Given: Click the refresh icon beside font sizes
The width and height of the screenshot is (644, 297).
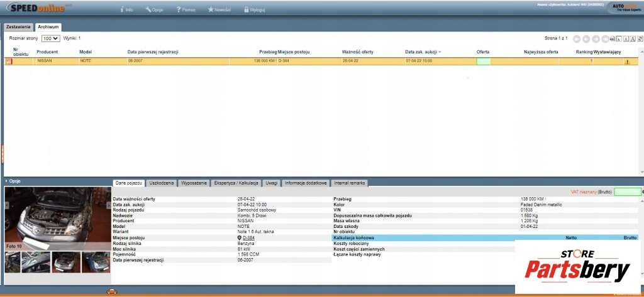Looking at the screenshot, I should 640,39.
